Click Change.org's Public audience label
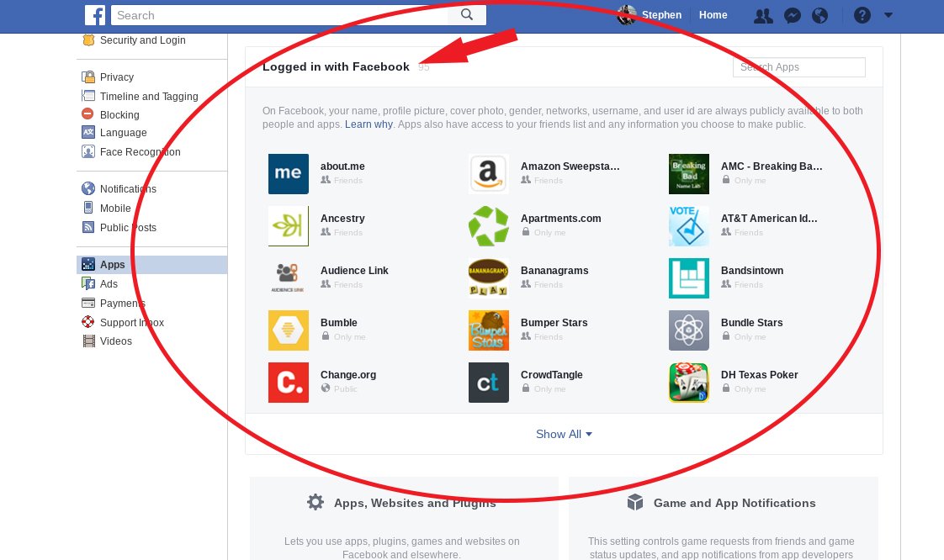Screen dimensions: 944x560 coord(346,389)
